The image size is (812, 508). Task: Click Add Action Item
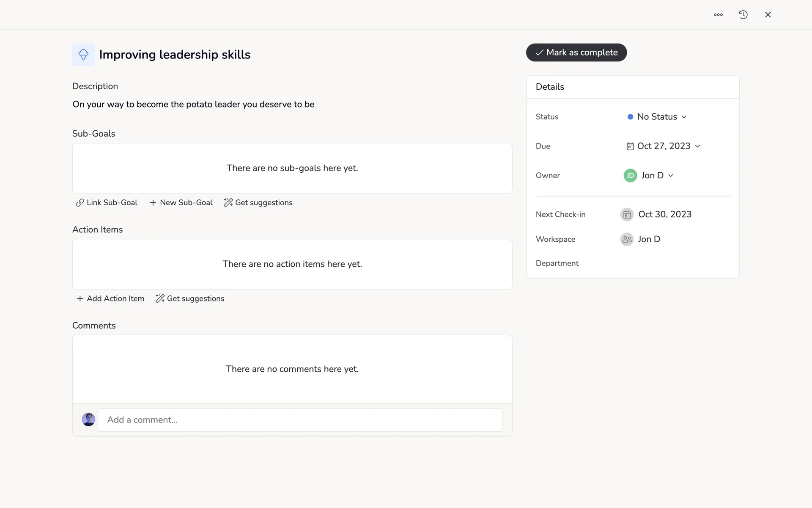[x=110, y=298]
